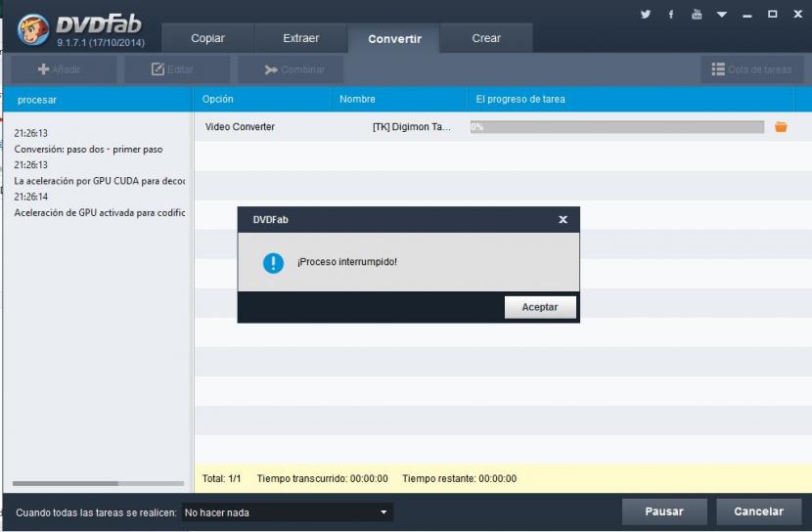Screen dimensions: 812x532
Task: Switch to the Copiar tab
Action: pos(207,38)
